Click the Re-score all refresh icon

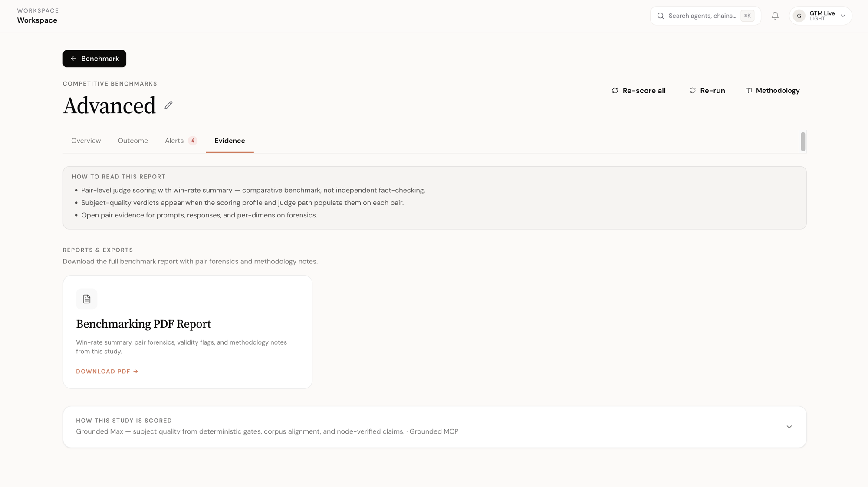(615, 91)
